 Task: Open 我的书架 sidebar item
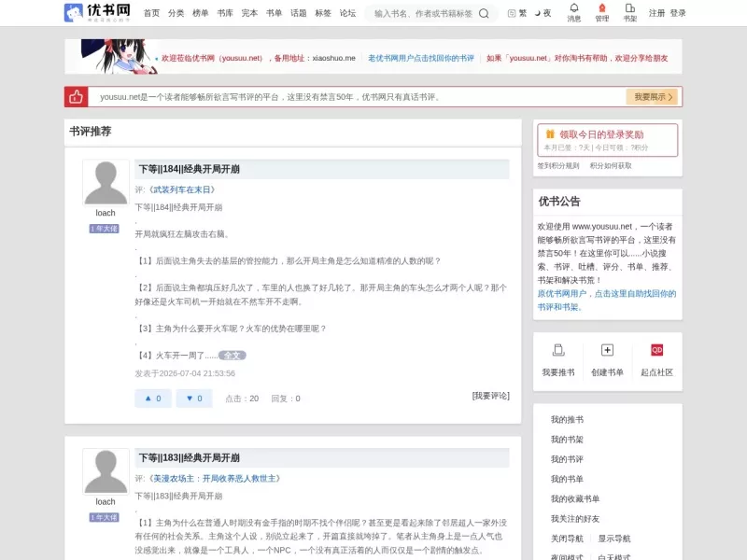pos(567,440)
